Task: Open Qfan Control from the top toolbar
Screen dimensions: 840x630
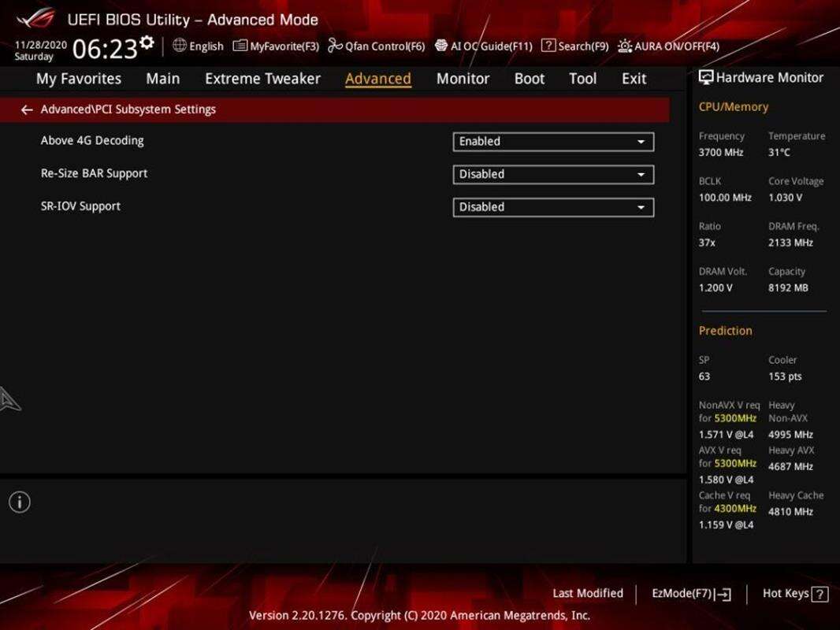Action: tap(377, 46)
